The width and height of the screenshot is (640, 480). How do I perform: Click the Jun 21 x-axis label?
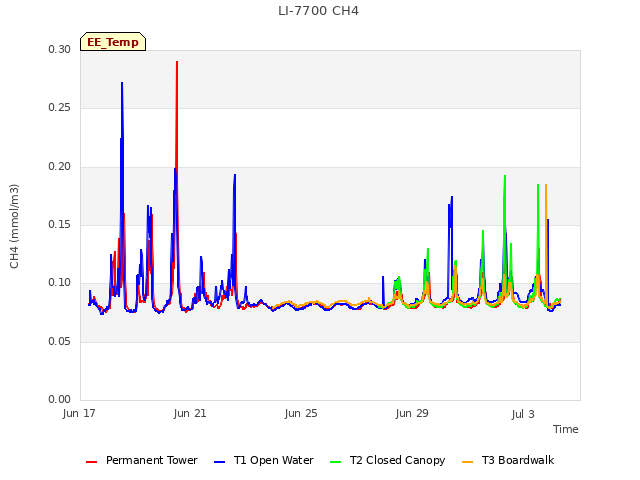[190, 413]
